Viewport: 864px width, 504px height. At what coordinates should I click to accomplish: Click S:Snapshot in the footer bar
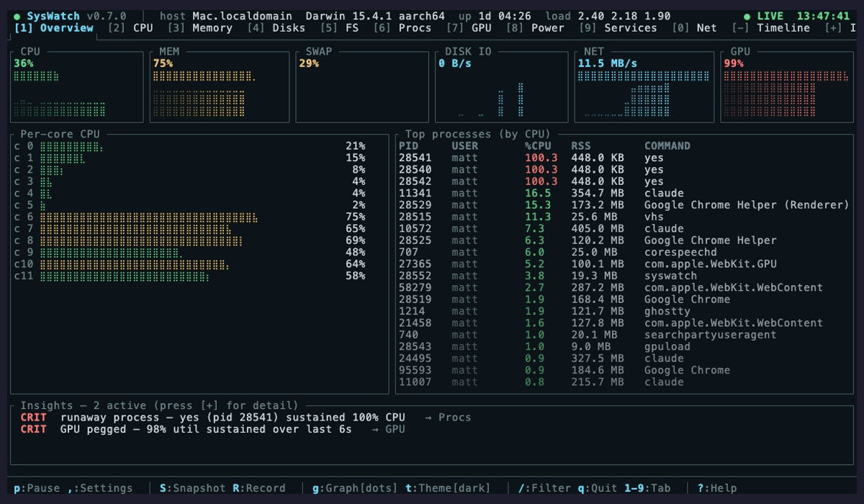tap(193, 488)
